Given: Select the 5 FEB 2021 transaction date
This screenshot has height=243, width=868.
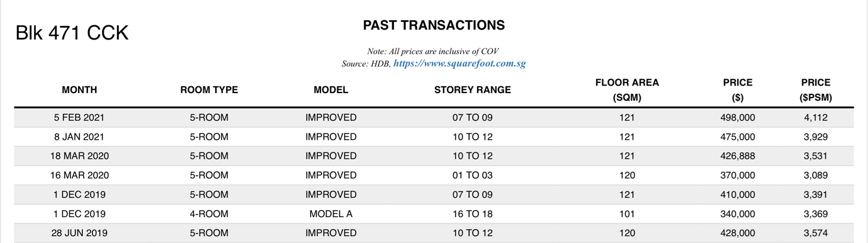Looking at the screenshot, I should (79, 118).
